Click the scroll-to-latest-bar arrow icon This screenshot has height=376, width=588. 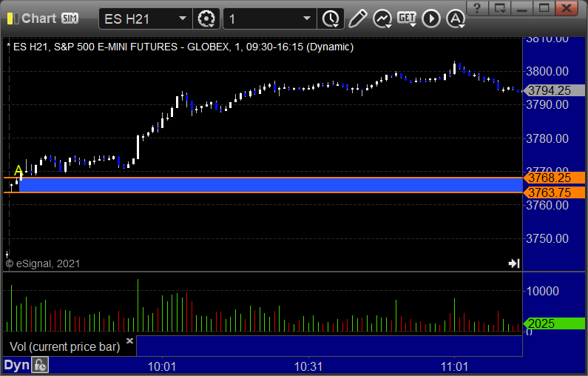[514, 263]
